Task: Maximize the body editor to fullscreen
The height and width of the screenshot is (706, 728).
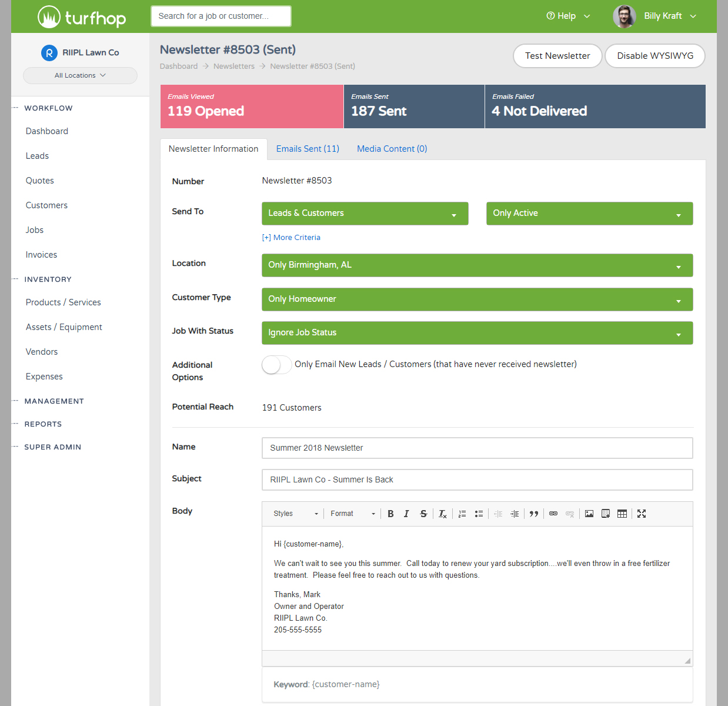Action: pyautogui.click(x=641, y=514)
